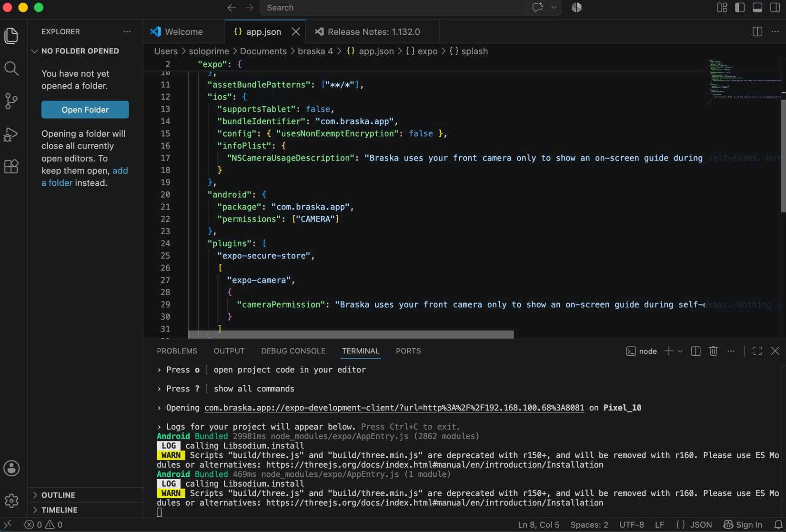The width and height of the screenshot is (786, 532).
Task: Change indentation via Spaces: 2
Action: tap(589, 524)
